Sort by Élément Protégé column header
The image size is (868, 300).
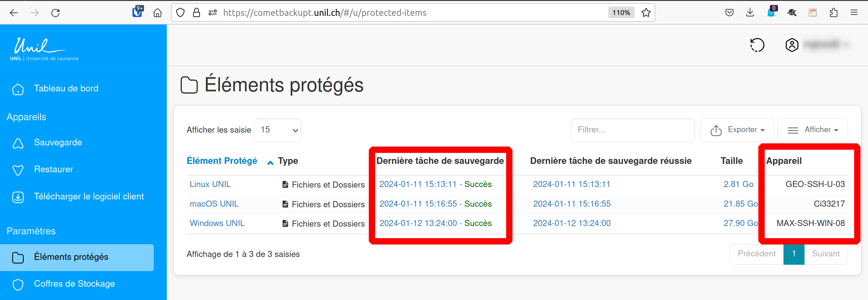pyautogui.click(x=222, y=161)
